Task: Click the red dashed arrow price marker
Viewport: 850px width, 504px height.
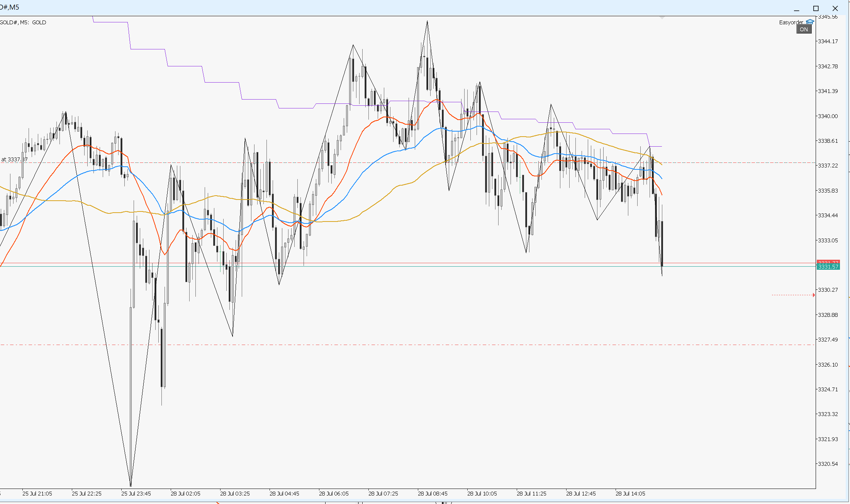Action: tap(793, 295)
